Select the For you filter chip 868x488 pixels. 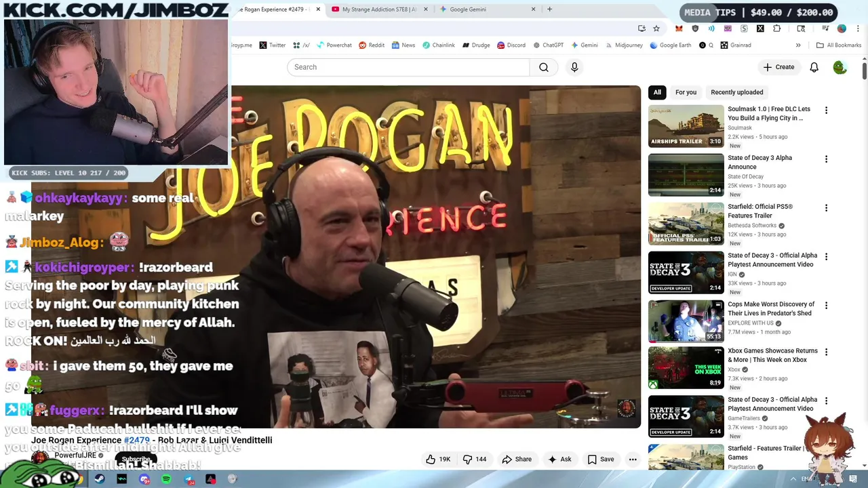coord(686,92)
